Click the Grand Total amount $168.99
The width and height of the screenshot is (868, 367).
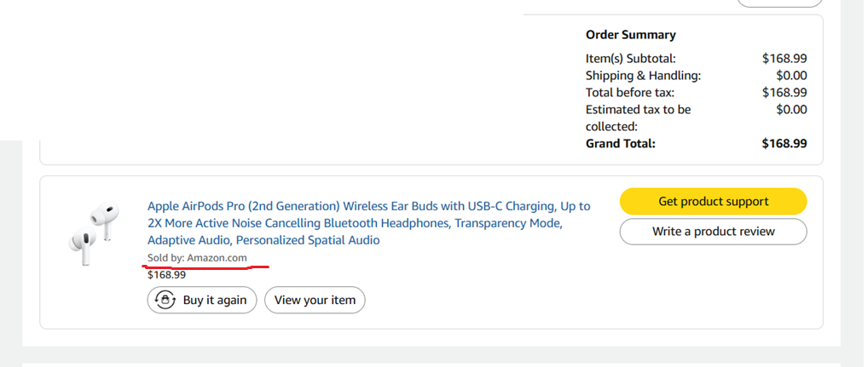784,143
